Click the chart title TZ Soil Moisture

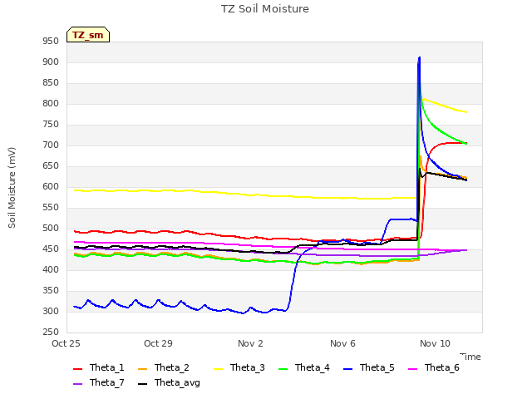[x=265, y=9]
